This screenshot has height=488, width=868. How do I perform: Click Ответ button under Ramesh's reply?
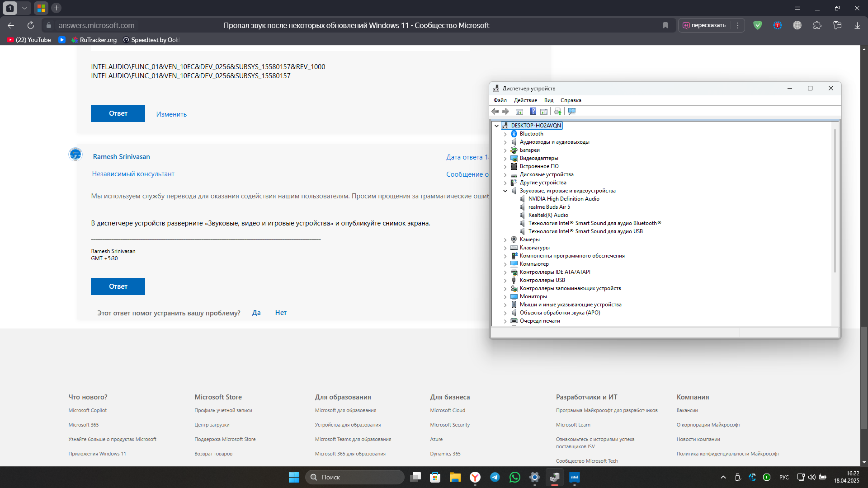point(118,286)
